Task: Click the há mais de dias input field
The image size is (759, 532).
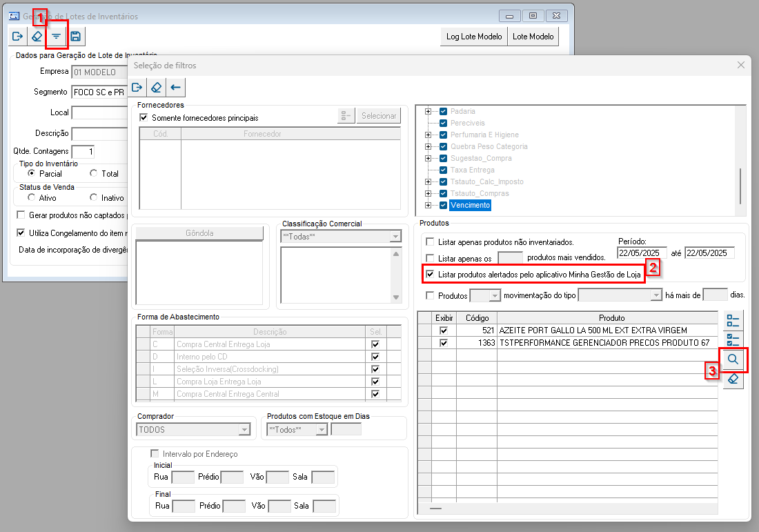Action: 715,295
